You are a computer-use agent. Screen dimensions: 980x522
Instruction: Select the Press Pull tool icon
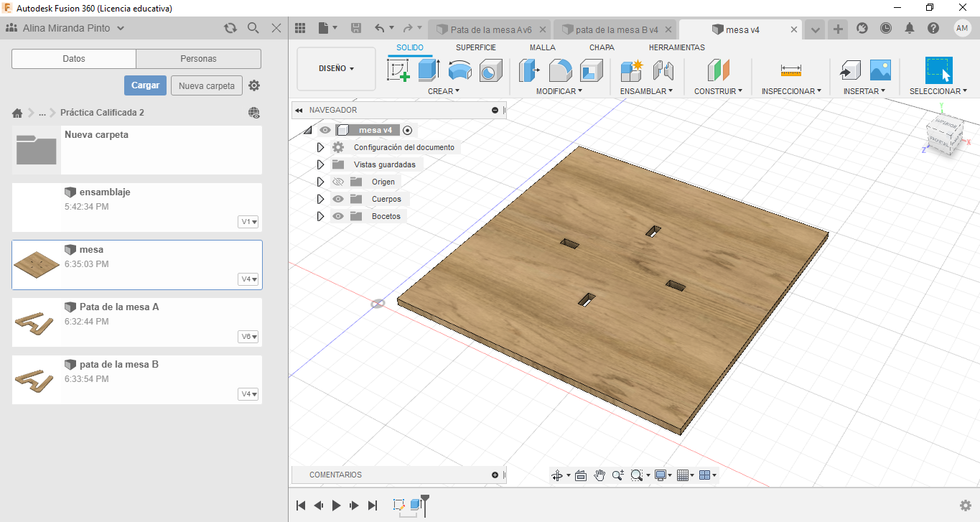530,70
